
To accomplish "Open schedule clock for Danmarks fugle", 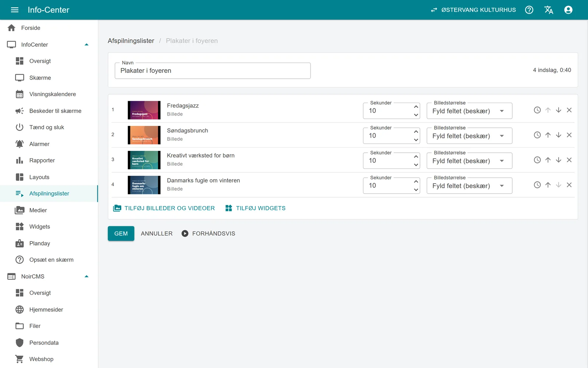I will 537,185.
